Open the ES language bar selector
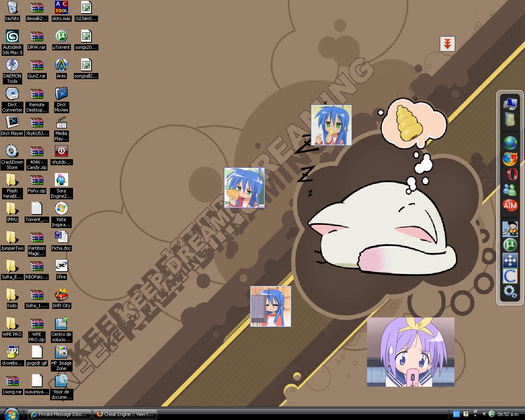525x420 pixels. tap(456, 414)
